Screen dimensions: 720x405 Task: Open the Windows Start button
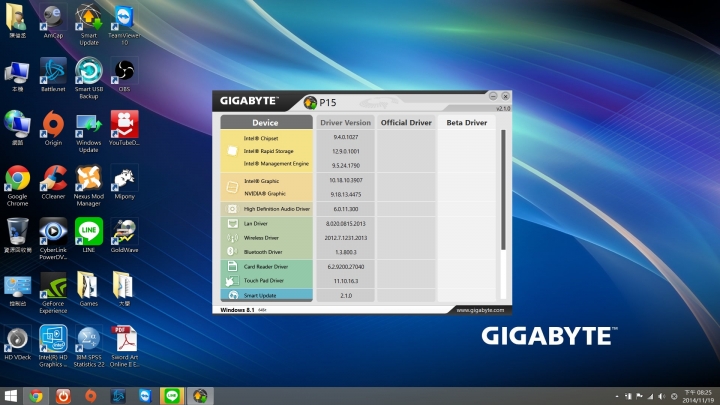(11, 396)
